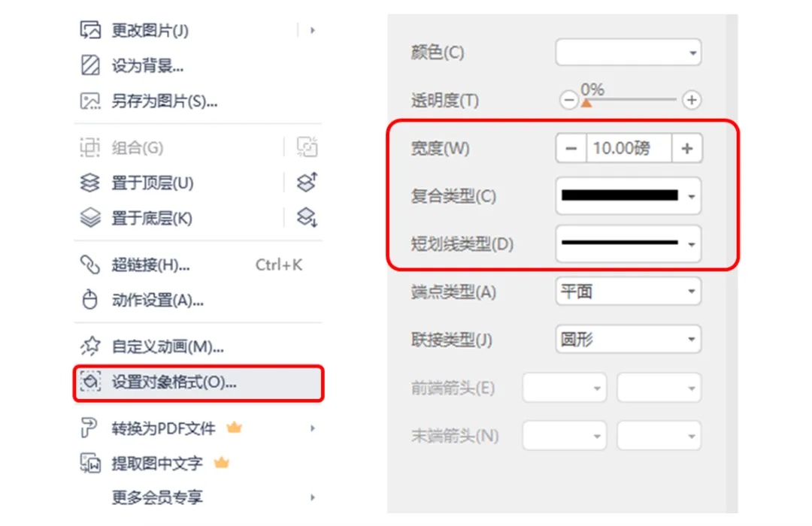Screen dimensions: 812x526
Task: Click the 自定义动画 star icon
Action: 90,346
